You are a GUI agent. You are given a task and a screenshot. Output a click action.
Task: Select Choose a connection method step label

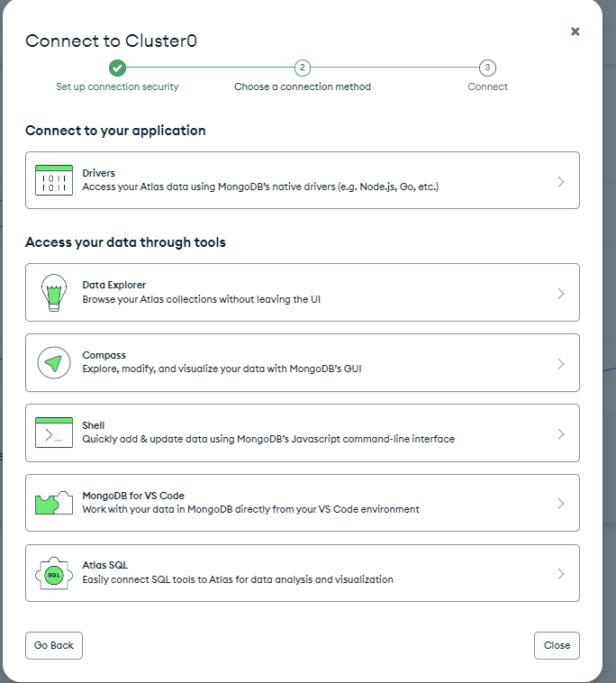(x=302, y=87)
